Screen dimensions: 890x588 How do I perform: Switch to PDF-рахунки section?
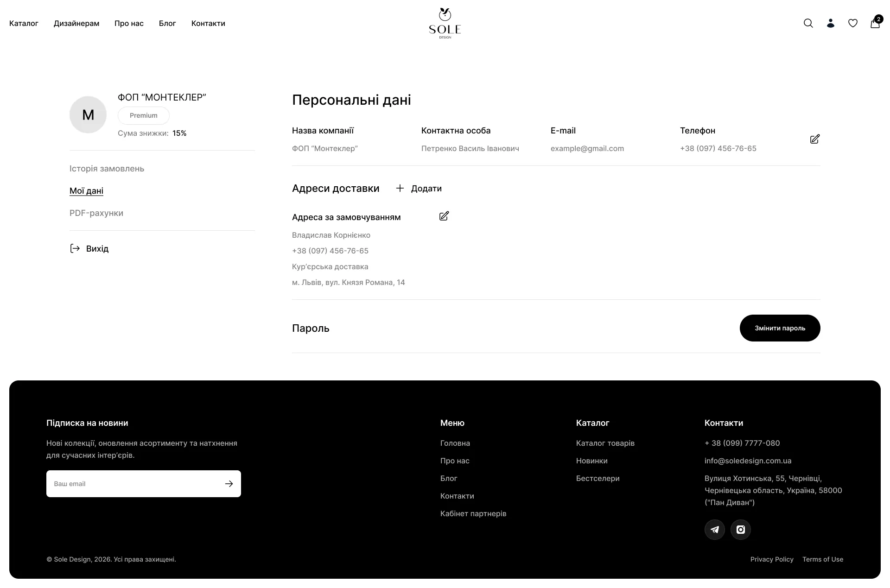(96, 213)
